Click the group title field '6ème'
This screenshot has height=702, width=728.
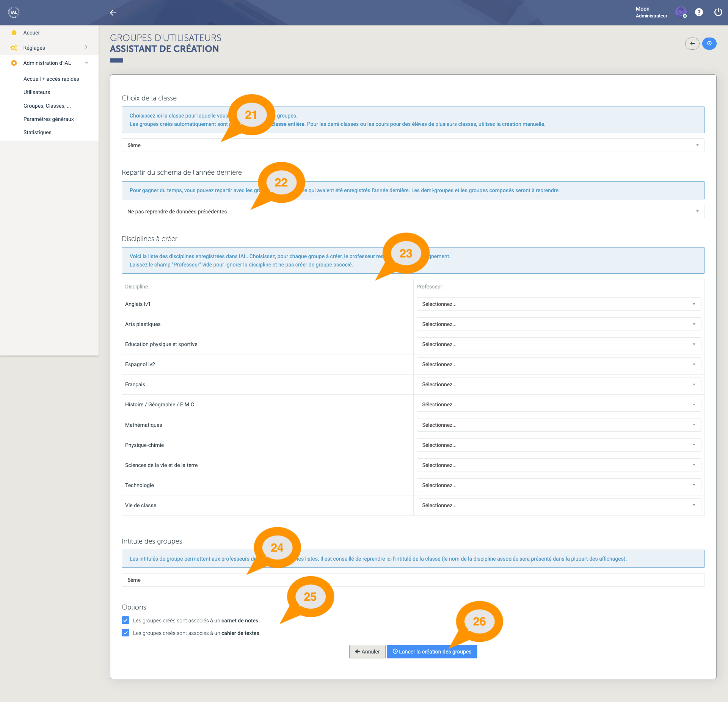pyautogui.click(x=413, y=580)
